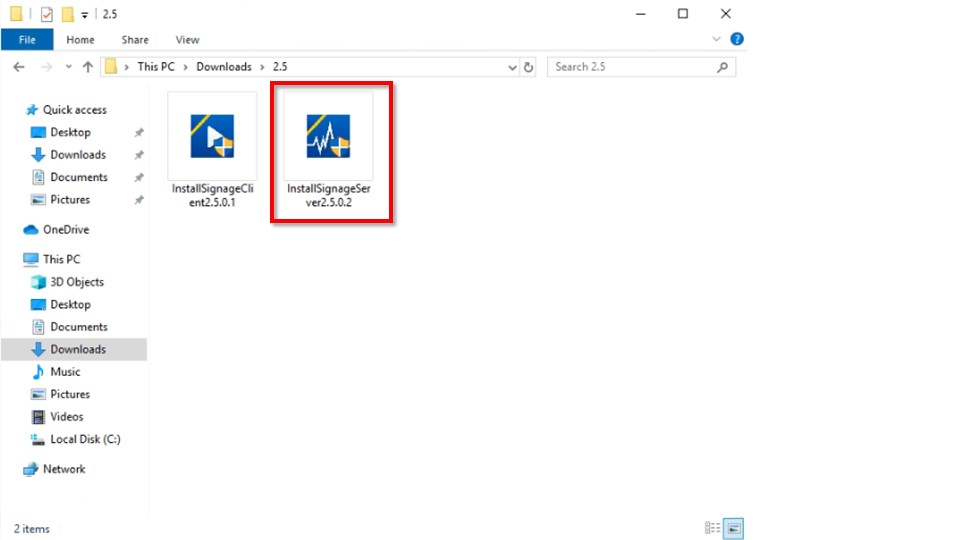This screenshot has height=540, width=960.
Task: Click the Back arrow navigation icon
Action: [19, 67]
